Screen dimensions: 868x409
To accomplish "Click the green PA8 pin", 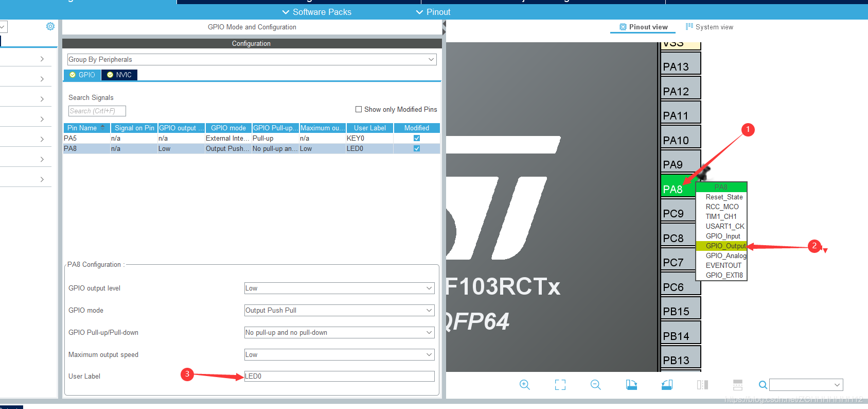I will [678, 186].
